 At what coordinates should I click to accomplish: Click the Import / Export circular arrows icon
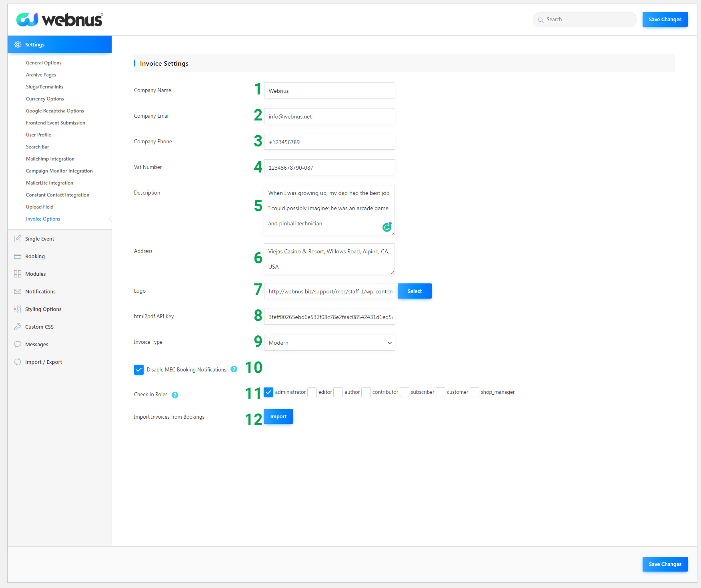18,362
